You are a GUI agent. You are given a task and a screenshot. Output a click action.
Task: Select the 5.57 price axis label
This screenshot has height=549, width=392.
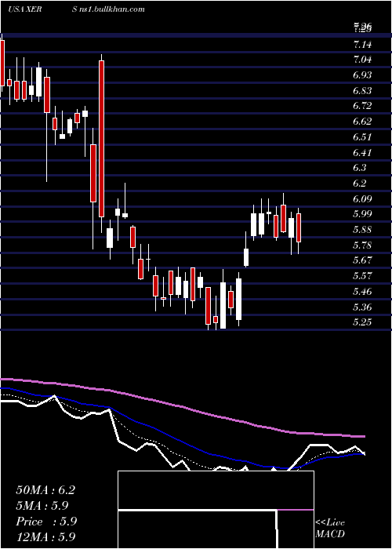click(362, 276)
